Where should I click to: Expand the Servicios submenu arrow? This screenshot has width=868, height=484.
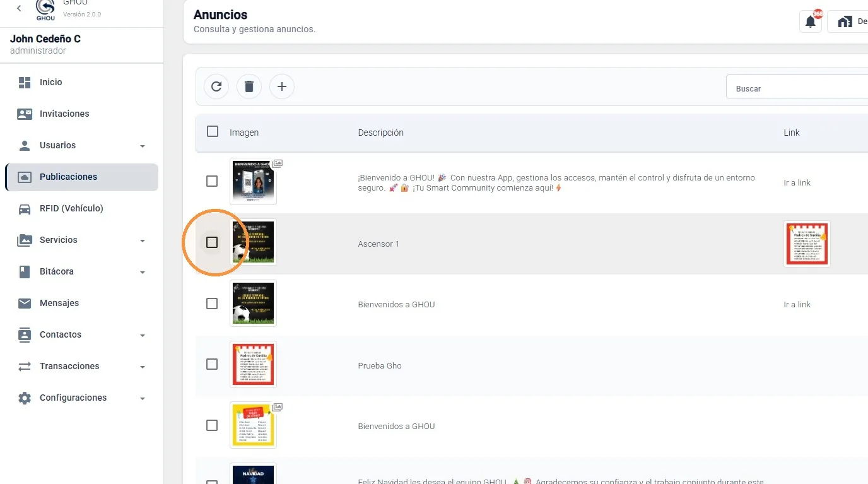click(x=143, y=240)
